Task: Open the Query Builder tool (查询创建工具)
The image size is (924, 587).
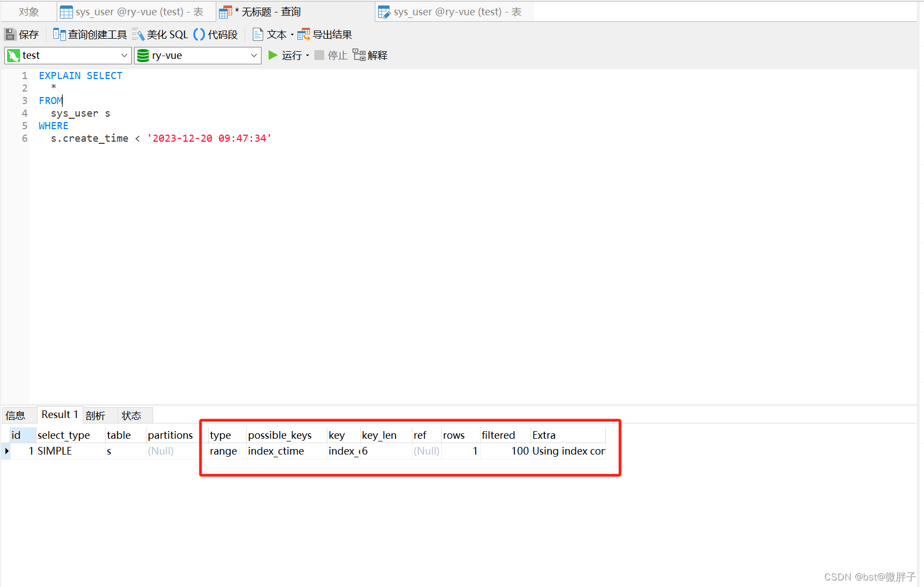Action: pyautogui.click(x=90, y=34)
